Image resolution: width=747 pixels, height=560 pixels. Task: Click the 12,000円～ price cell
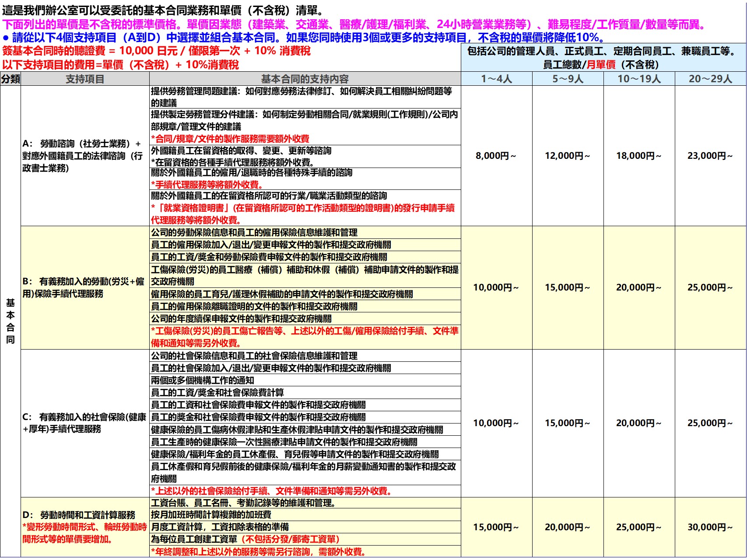coord(568,156)
